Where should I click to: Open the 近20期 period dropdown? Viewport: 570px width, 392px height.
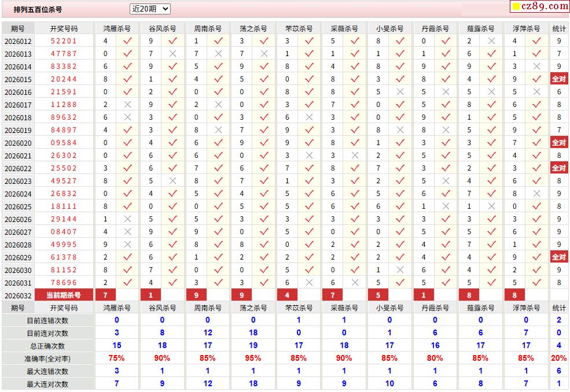tap(150, 9)
